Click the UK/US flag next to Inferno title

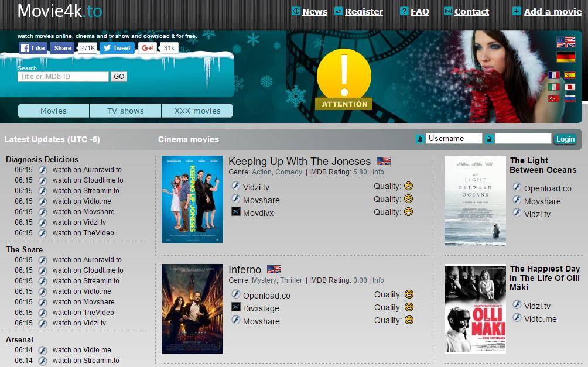pyautogui.click(x=274, y=269)
